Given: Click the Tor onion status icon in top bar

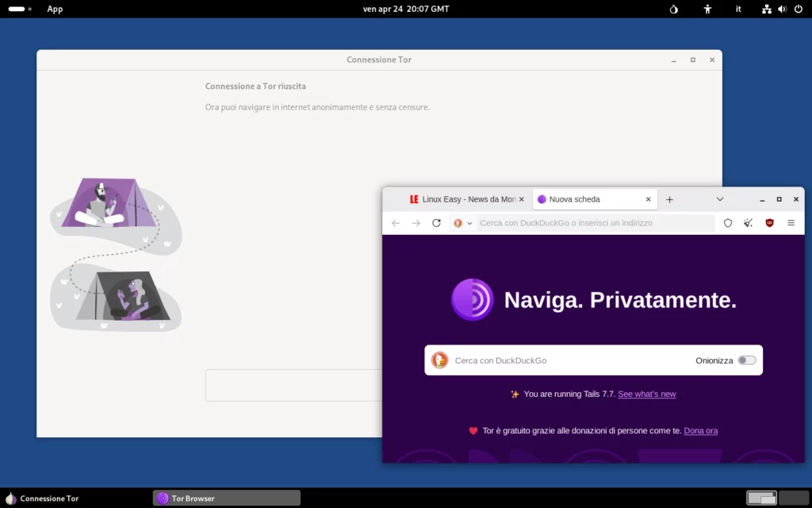Looking at the screenshot, I should point(674,9).
